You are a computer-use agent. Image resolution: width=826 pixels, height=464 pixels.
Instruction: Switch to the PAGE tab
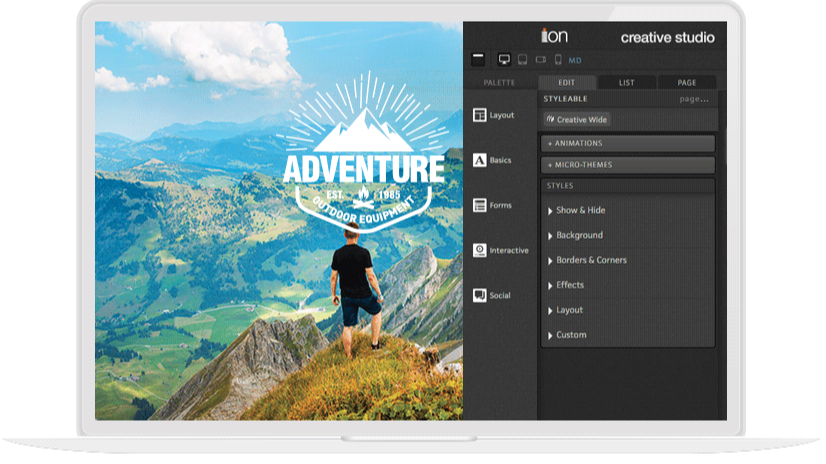(686, 82)
